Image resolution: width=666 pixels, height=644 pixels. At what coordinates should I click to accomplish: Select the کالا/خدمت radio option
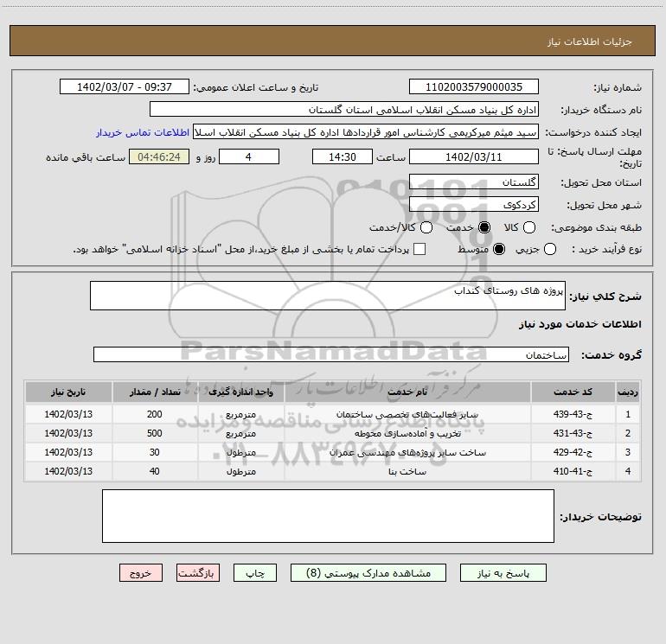[x=426, y=227]
